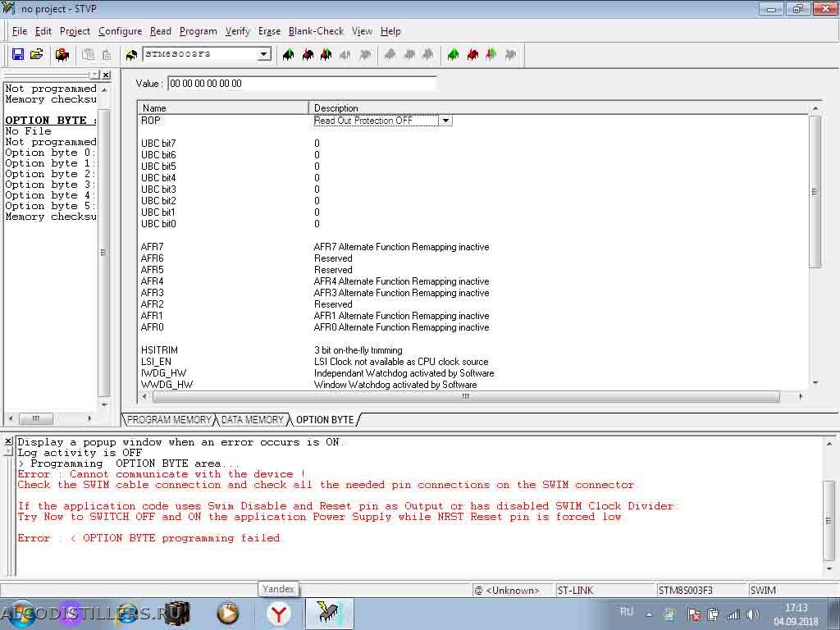Open the Windows Start button
Screen dimensions: 840x630
(x=21, y=614)
